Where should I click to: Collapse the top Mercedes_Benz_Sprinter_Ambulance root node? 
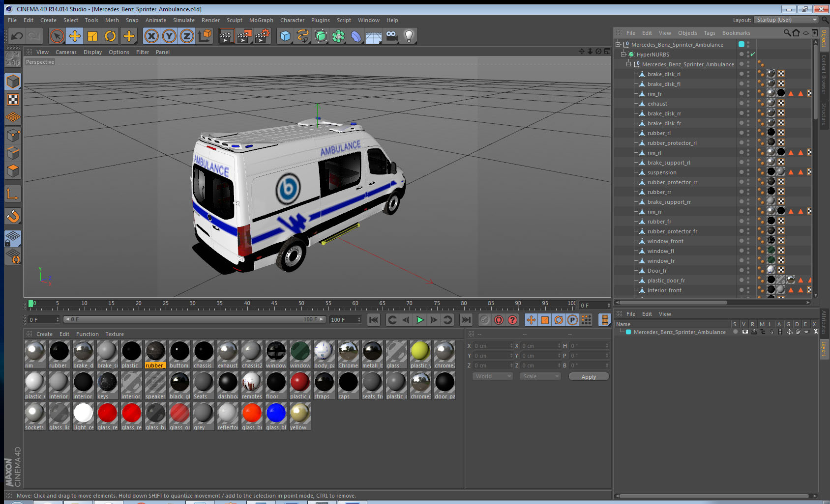(x=618, y=44)
